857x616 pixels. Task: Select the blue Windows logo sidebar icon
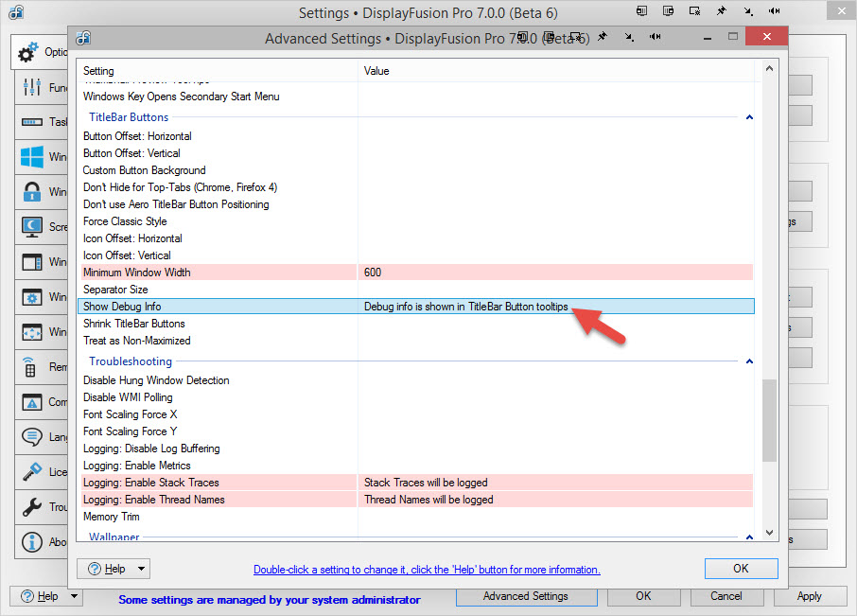tap(32, 156)
